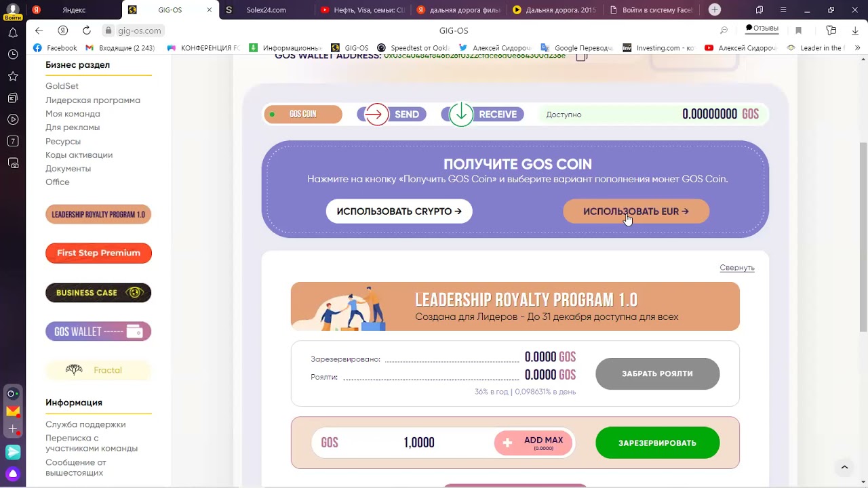868x488 pixels.
Task: Click the profile avatar labeled Войти
Action: tap(12, 11)
